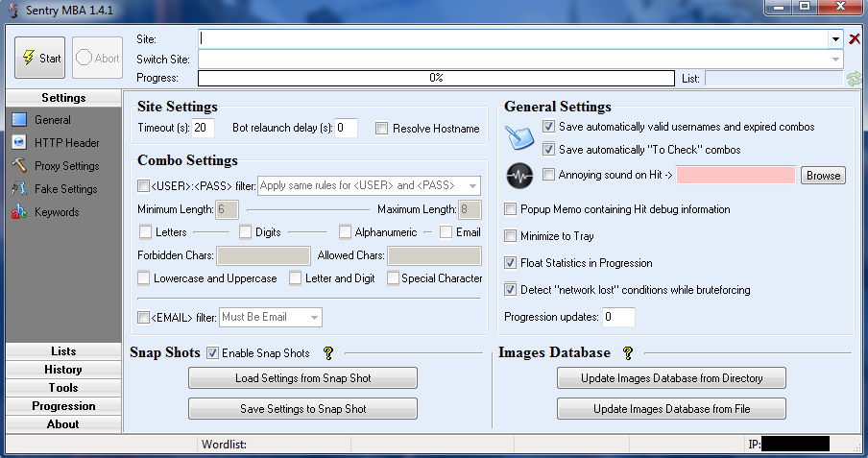Screen dimensions: 868x458
Task: Open the About sidebar section
Action: coord(63,424)
